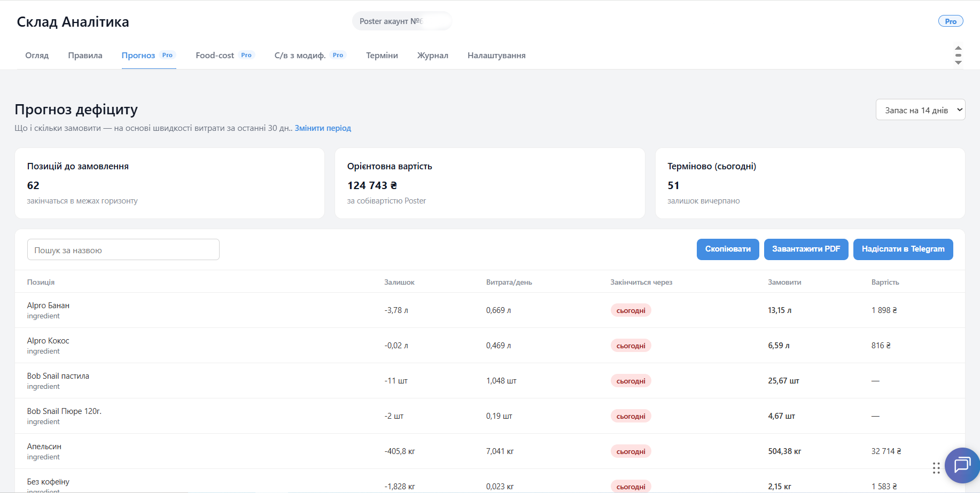Click the -405,8 кг balance value
Image resolution: width=980 pixels, height=493 pixels.
[x=400, y=451]
